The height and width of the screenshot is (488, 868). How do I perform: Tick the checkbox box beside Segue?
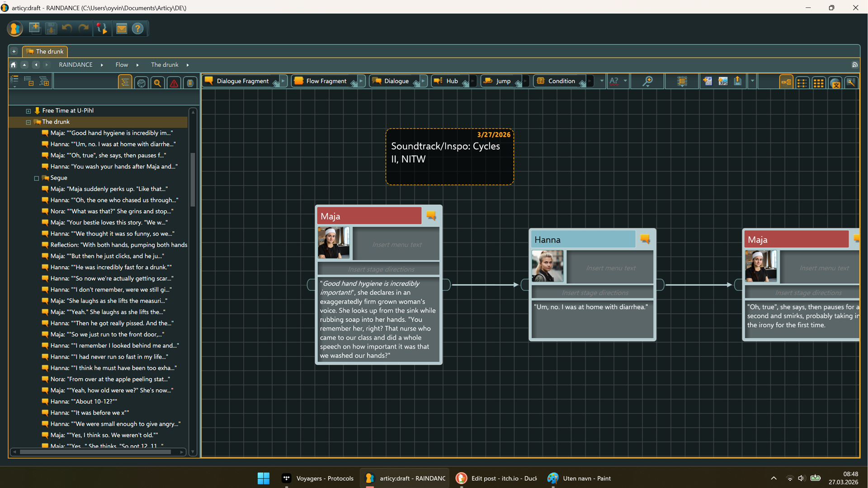point(37,178)
